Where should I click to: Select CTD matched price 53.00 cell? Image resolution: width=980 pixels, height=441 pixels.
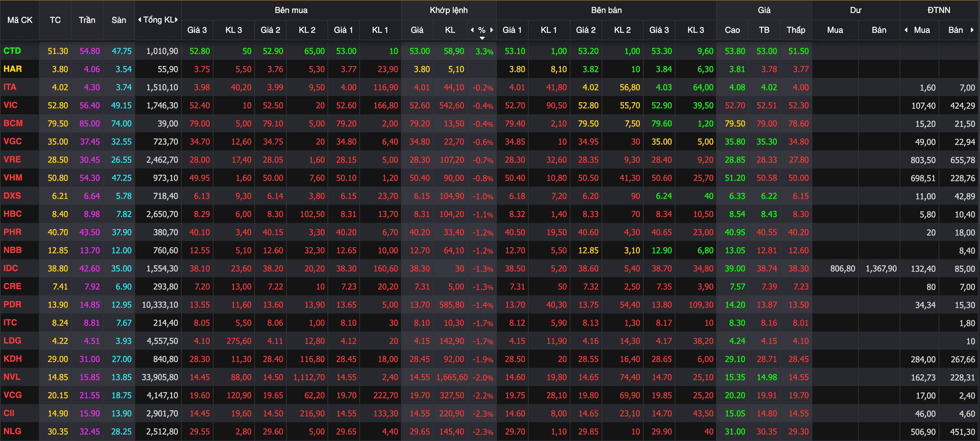(x=420, y=51)
